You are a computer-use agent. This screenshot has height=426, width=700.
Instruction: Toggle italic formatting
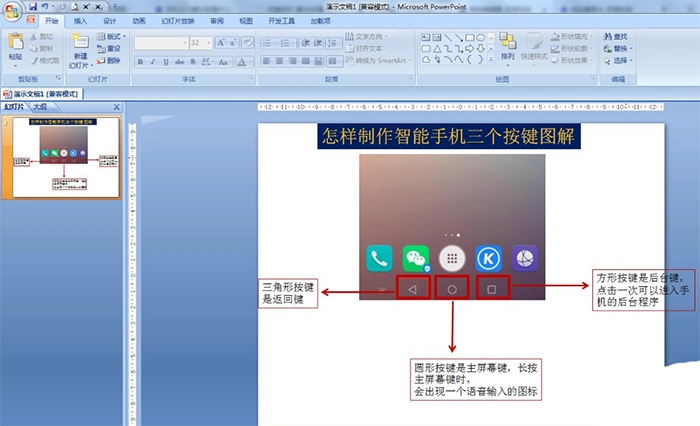(x=153, y=62)
